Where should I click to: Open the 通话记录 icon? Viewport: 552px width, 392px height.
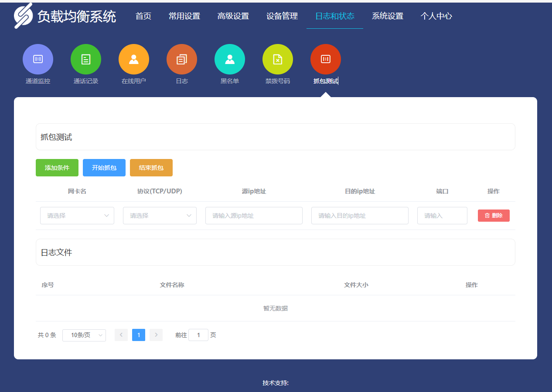86,59
